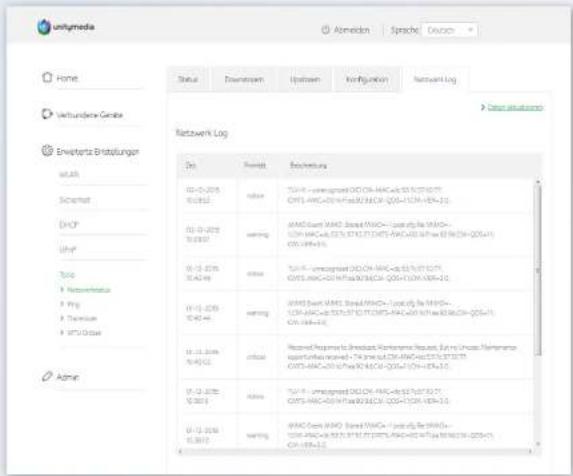This screenshot has width=573, height=476.
Task: Click the log table horizontal scrollbar track
Action: 355,452
